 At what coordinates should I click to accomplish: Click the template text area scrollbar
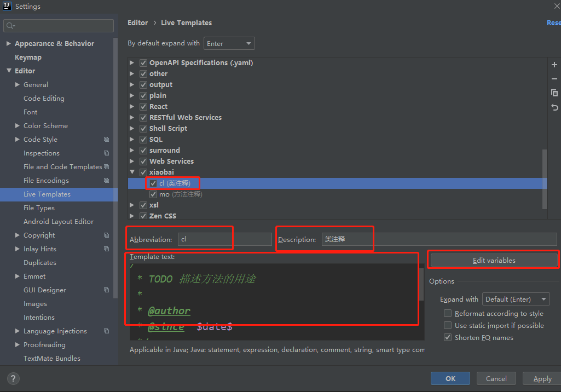(421, 284)
